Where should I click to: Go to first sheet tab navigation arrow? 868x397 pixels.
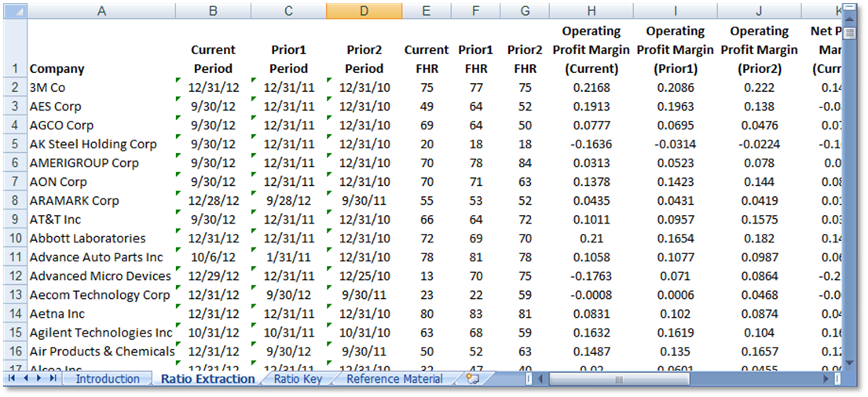tap(12, 378)
